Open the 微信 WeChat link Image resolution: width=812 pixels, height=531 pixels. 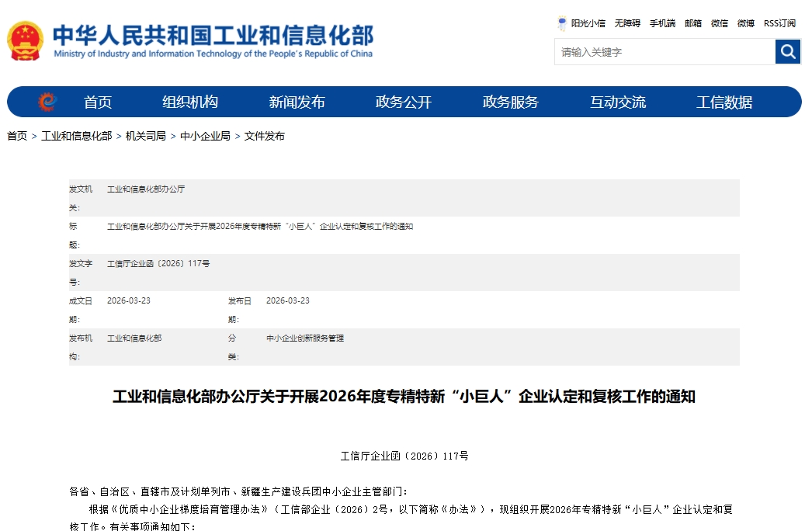coord(719,23)
